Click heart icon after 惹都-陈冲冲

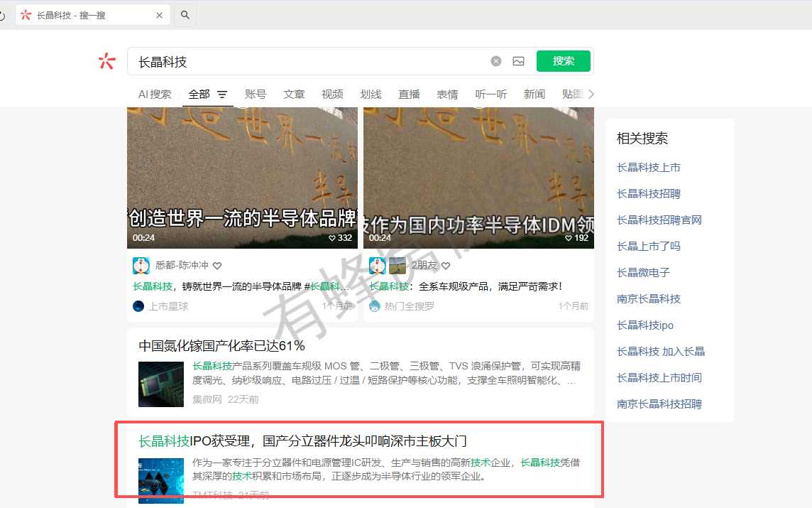point(217,266)
